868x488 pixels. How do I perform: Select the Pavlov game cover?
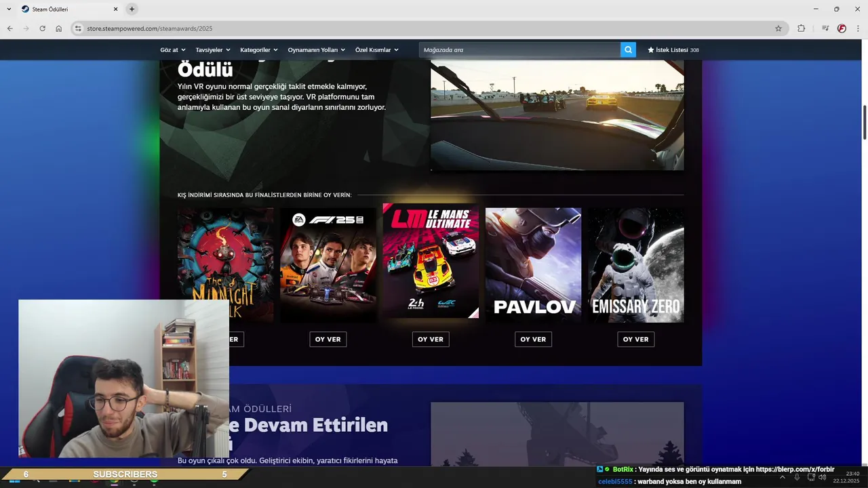533,265
